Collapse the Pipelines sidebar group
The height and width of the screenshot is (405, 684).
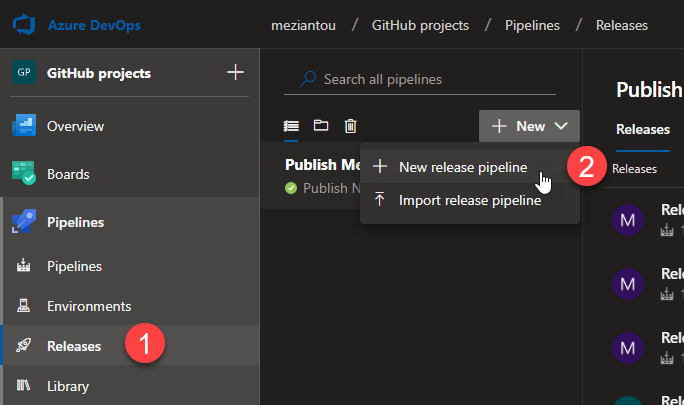[x=76, y=222]
